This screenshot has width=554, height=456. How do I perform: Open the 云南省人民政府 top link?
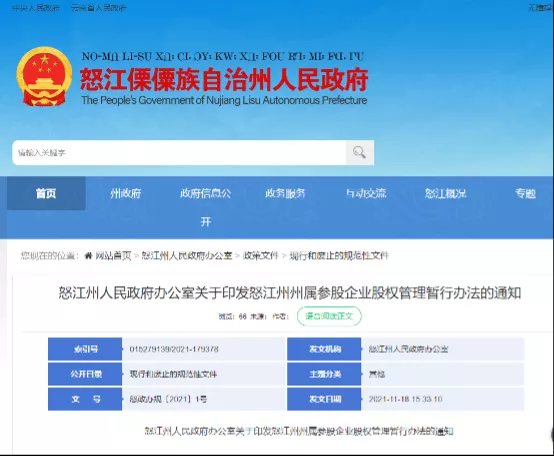99,8
